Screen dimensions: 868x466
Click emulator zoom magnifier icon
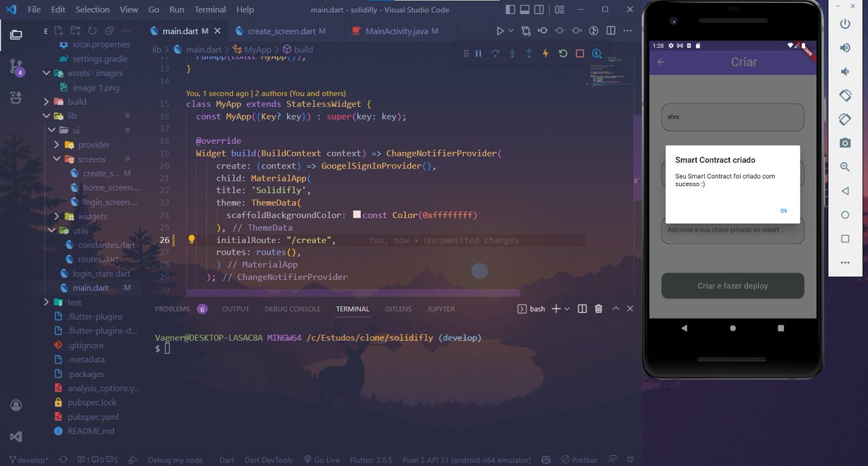click(845, 167)
